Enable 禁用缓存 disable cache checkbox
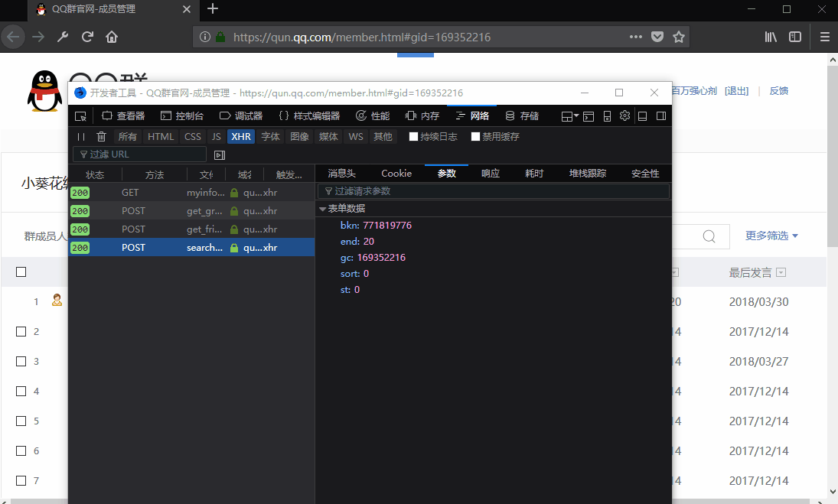Image resolution: width=838 pixels, height=504 pixels. [476, 137]
